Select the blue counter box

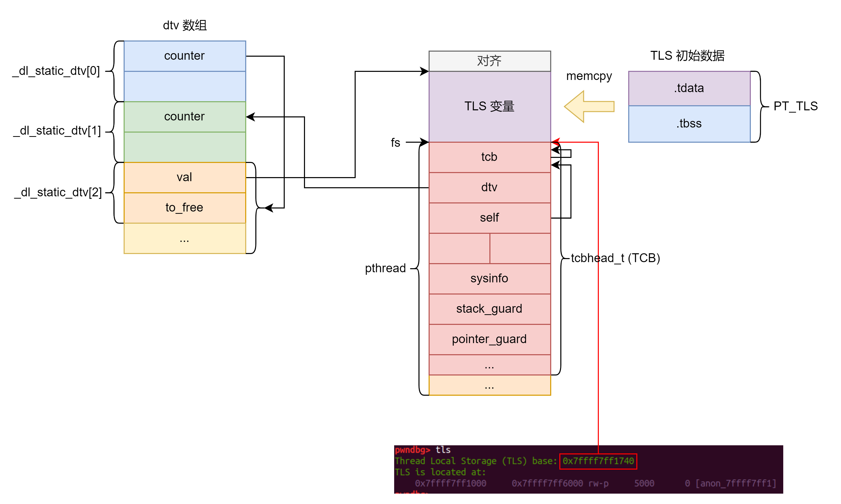click(x=185, y=56)
